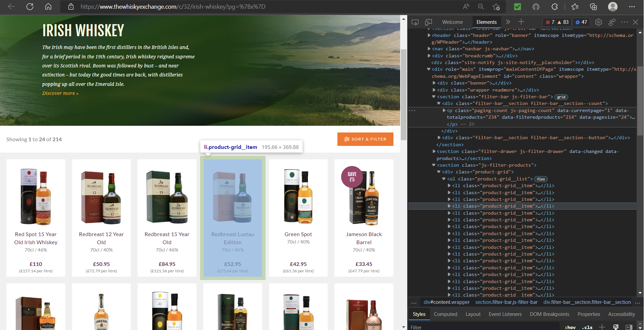Expand the div breadcrumb element
This screenshot has width=644, height=330.
tap(429, 56)
